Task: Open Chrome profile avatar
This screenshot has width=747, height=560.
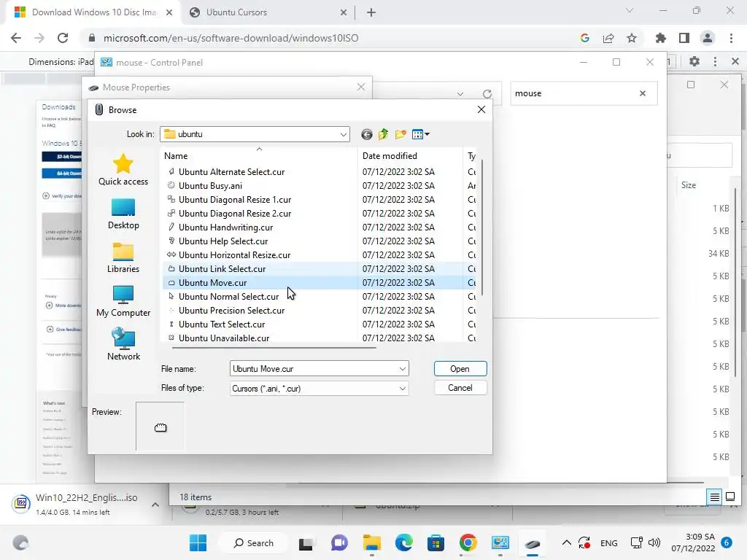Action: pos(707,38)
